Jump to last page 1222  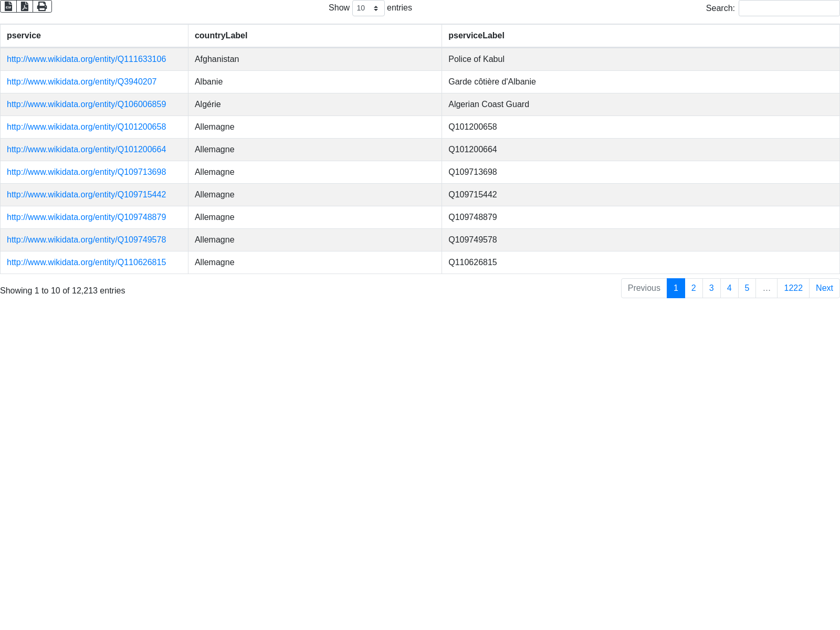click(x=793, y=288)
